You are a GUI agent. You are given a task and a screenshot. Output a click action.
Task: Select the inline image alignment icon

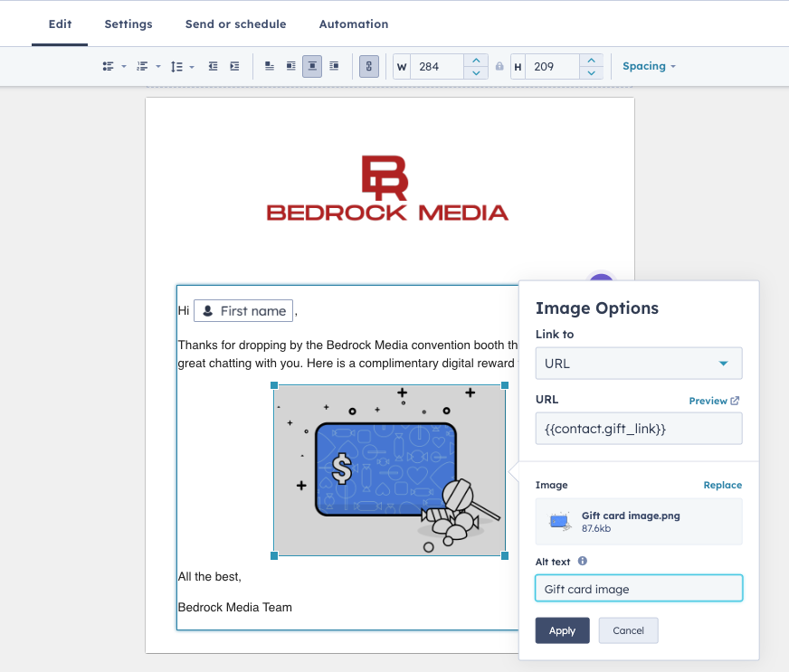click(270, 66)
